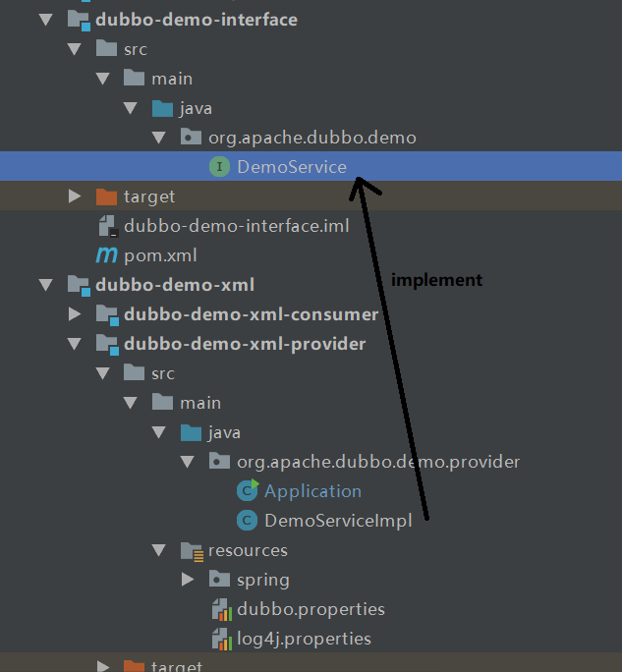Collapse the org.apache.dubbo.demo.provider package
Image resolution: width=622 pixels, height=672 pixels.
[187, 462]
